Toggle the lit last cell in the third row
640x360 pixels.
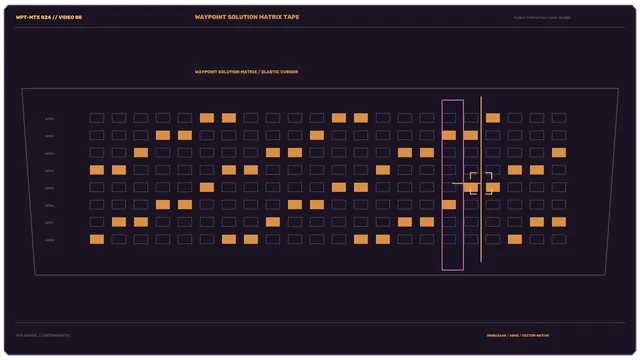559,153
